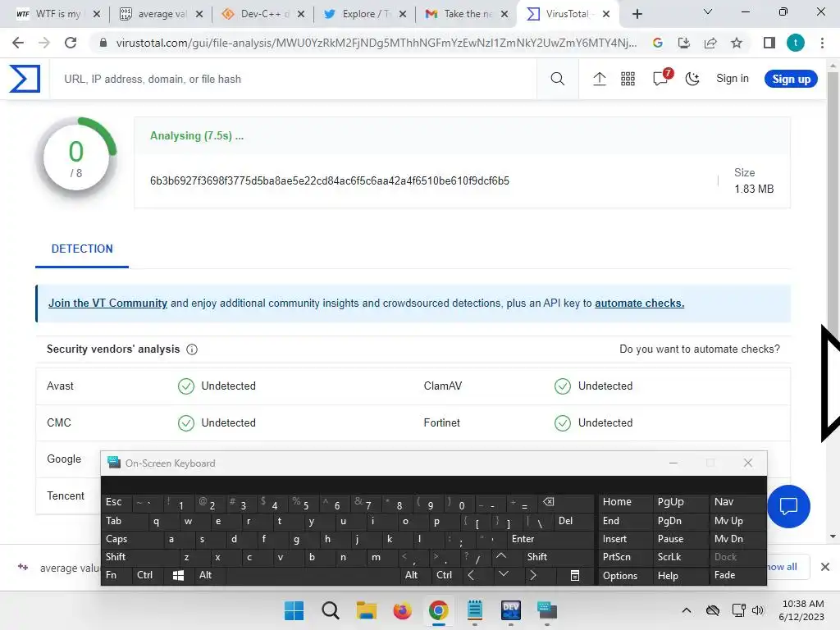Expand the system tray hidden icons chevron

(687, 610)
